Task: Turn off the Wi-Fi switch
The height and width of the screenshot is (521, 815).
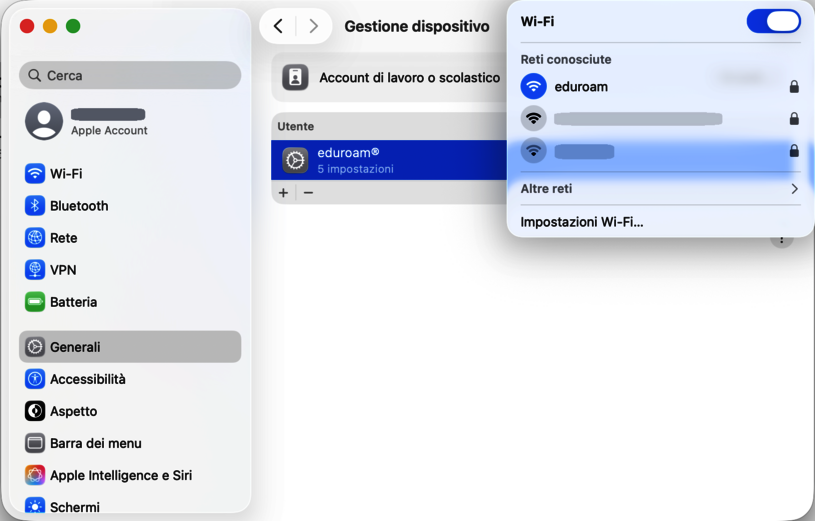Action: 773,22
